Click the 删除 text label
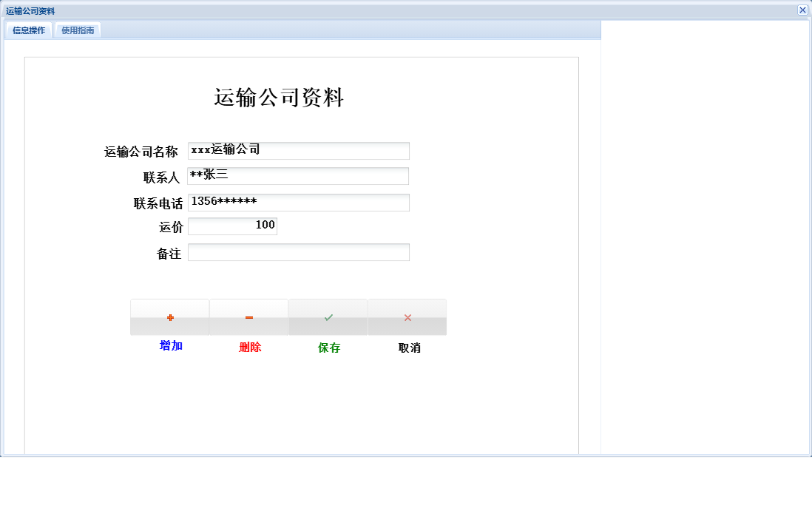812x508 pixels. point(249,348)
